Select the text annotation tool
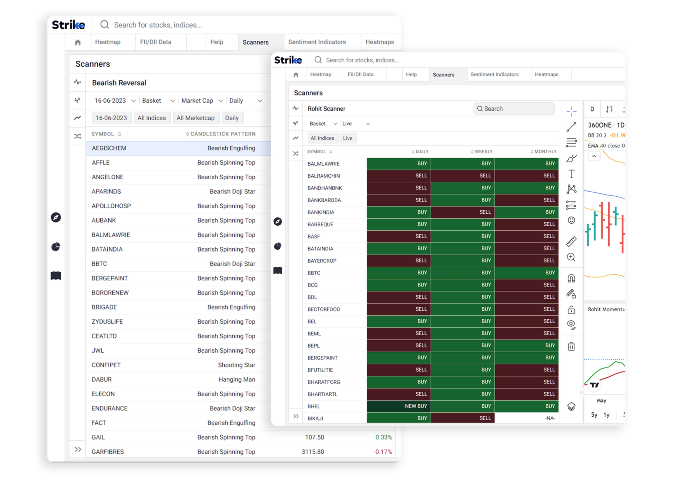The image size is (674, 500). 571,174
